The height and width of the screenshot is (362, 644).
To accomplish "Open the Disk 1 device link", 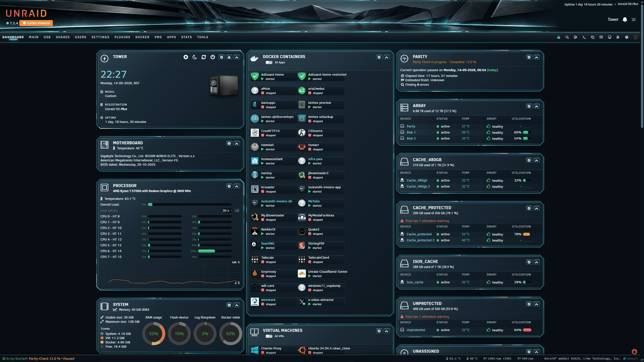I will click(411, 132).
